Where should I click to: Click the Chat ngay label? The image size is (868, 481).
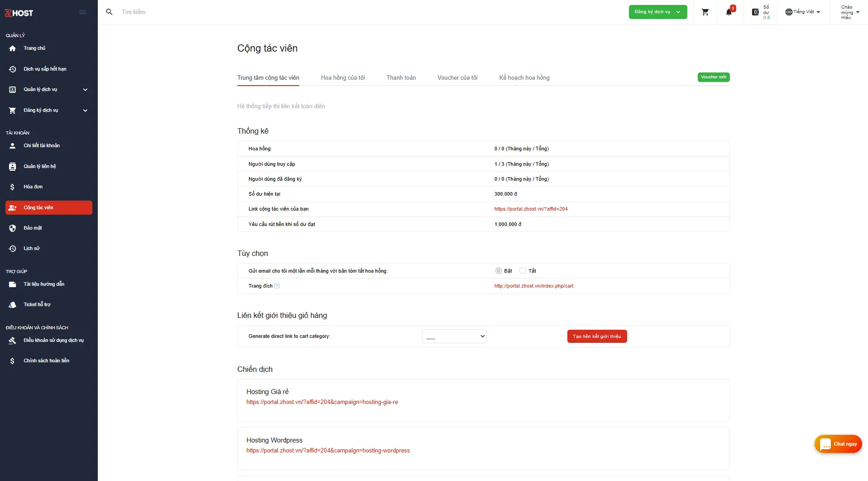click(845, 444)
